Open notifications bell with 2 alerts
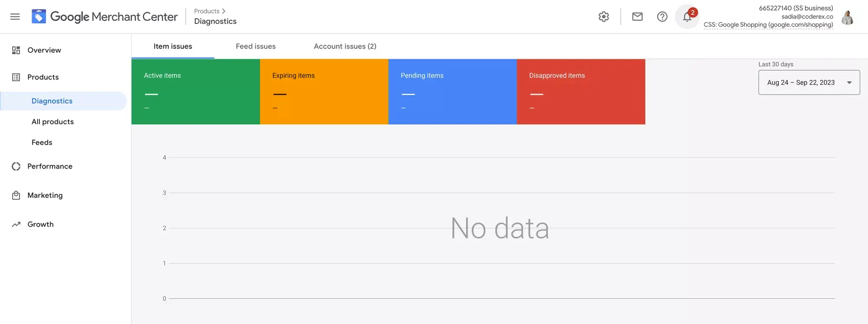This screenshot has height=324, width=868. (x=687, y=17)
